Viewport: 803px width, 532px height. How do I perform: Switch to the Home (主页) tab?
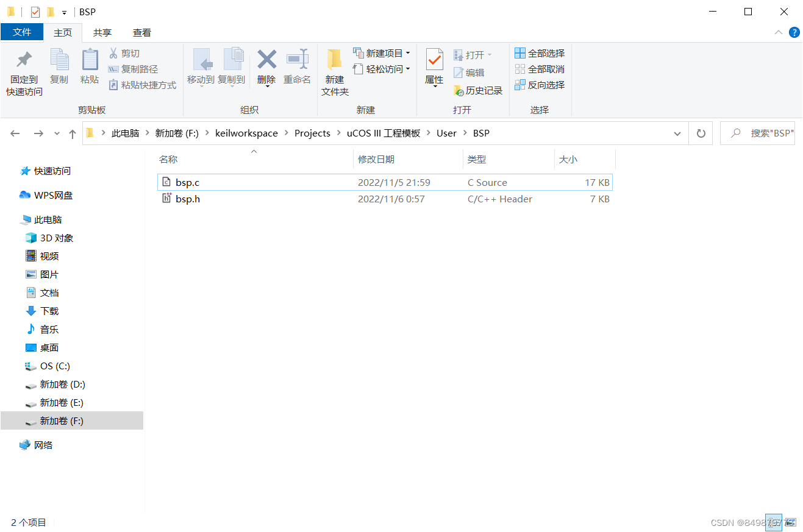[x=63, y=32]
